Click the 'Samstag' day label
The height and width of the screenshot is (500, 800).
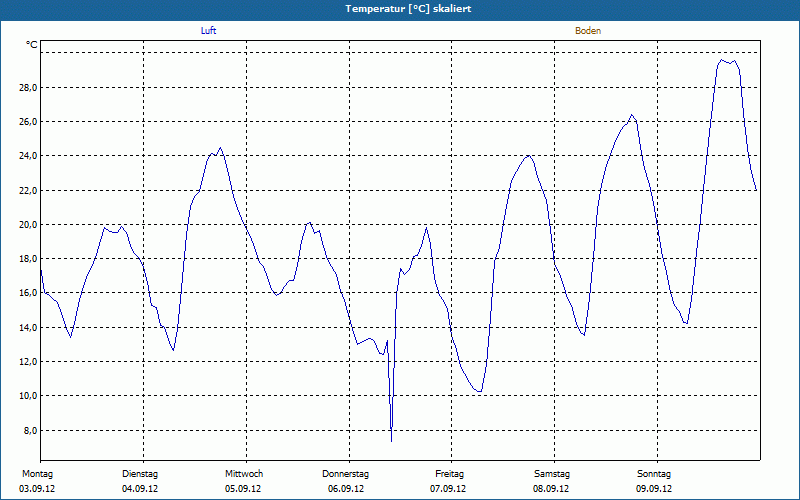(x=552, y=474)
